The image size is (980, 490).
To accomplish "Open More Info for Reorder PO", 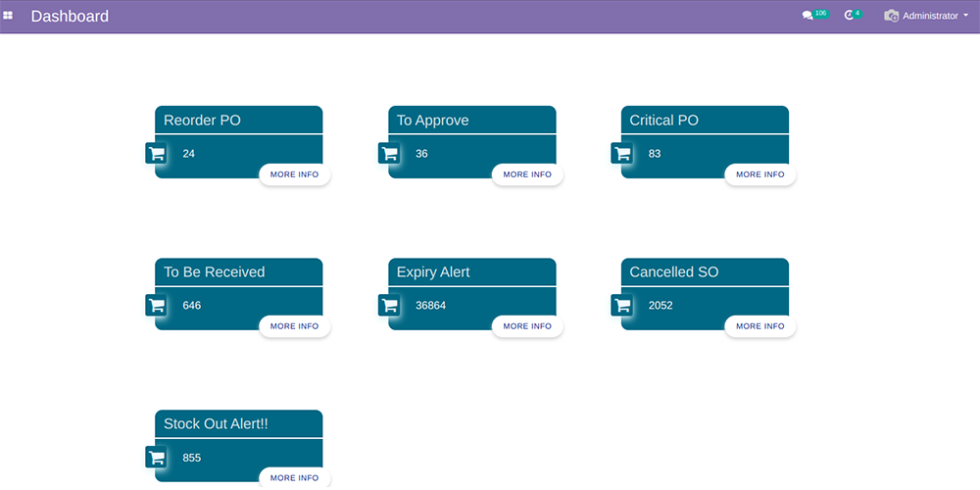I will pos(294,174).
